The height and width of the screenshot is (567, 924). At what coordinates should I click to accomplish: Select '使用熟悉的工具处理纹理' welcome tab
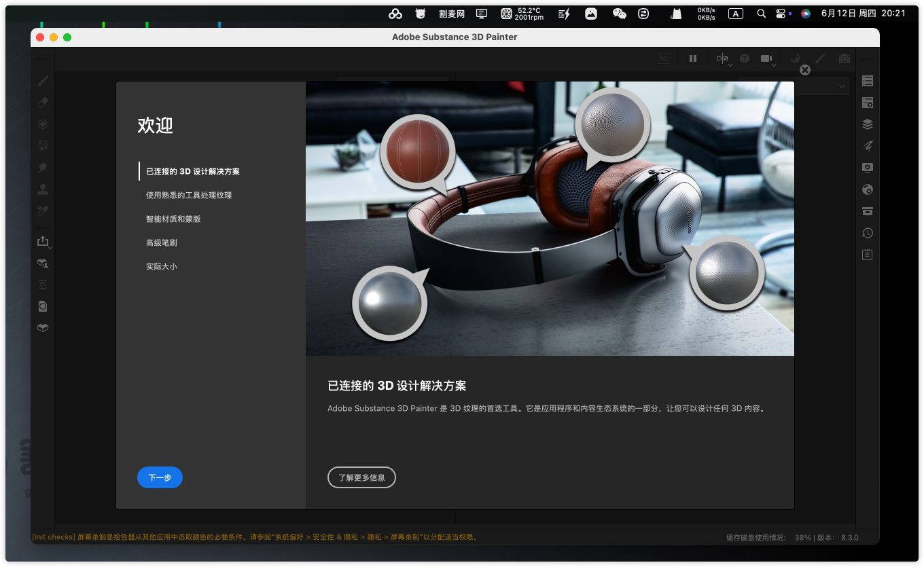189,195
